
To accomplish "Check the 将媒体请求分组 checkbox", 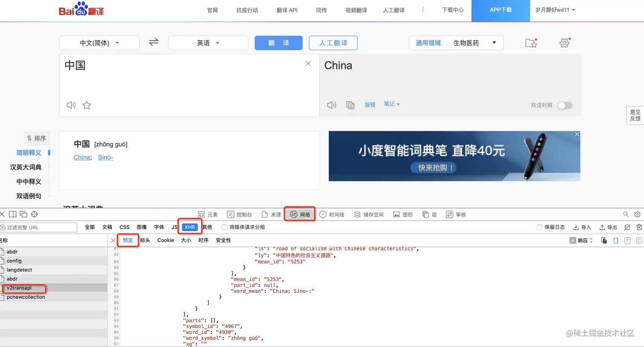I will pyautogui.click(x=225, y=227).
